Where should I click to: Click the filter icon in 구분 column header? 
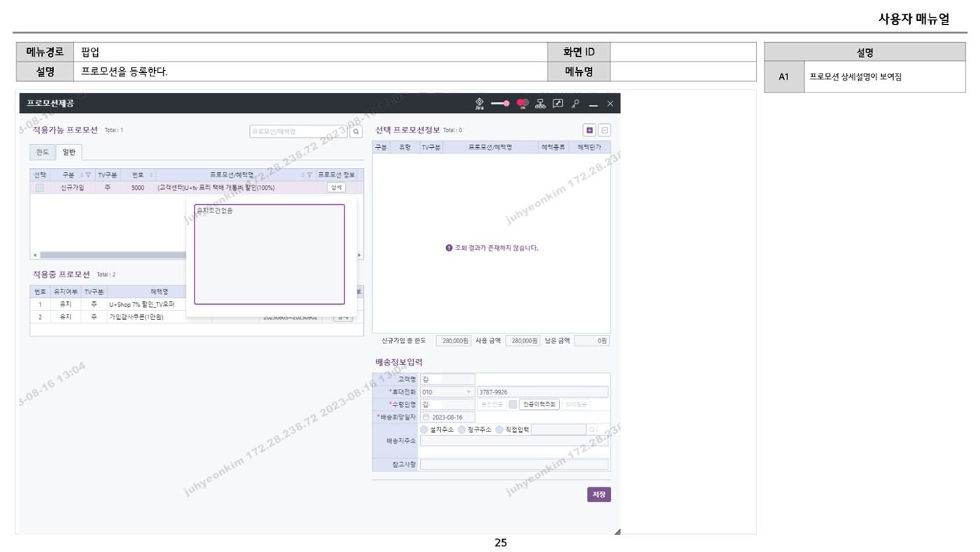point(89,174)
